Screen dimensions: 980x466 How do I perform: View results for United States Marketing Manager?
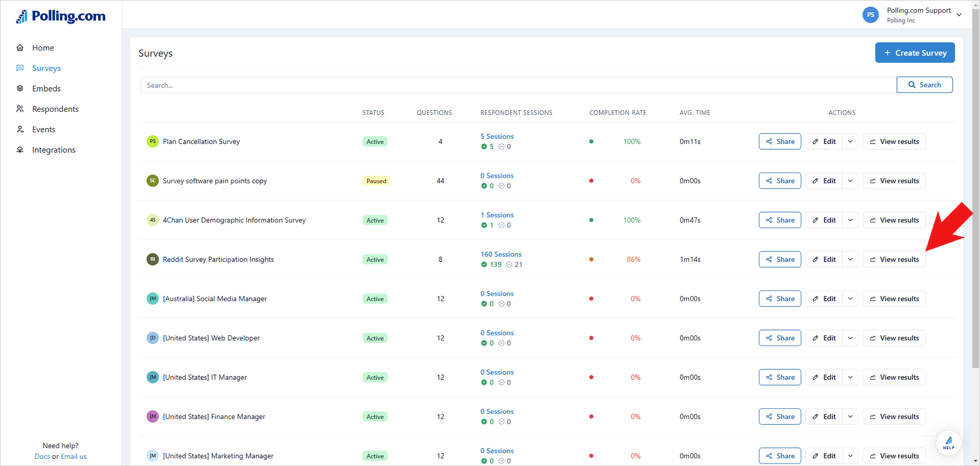[894, 456]
